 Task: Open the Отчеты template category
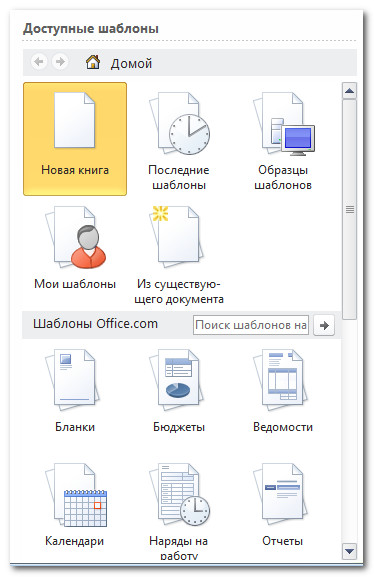click(283, 505)
